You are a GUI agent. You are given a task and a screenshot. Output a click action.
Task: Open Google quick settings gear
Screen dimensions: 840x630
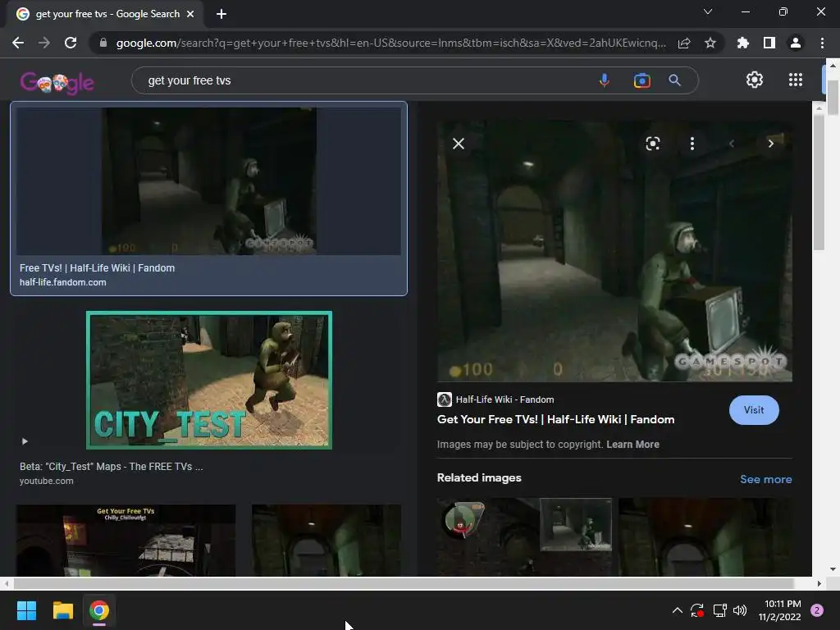(x=755, y=80)
